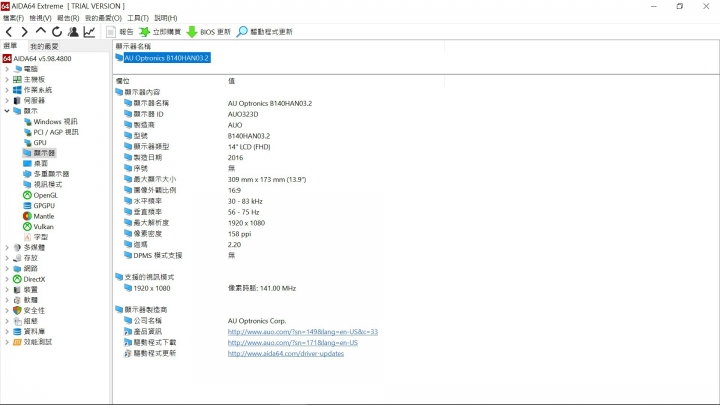Select the Mantle item in the tree
Viewport: 720px width, 405px height.
pyautogui.click(x=39, y=216)
